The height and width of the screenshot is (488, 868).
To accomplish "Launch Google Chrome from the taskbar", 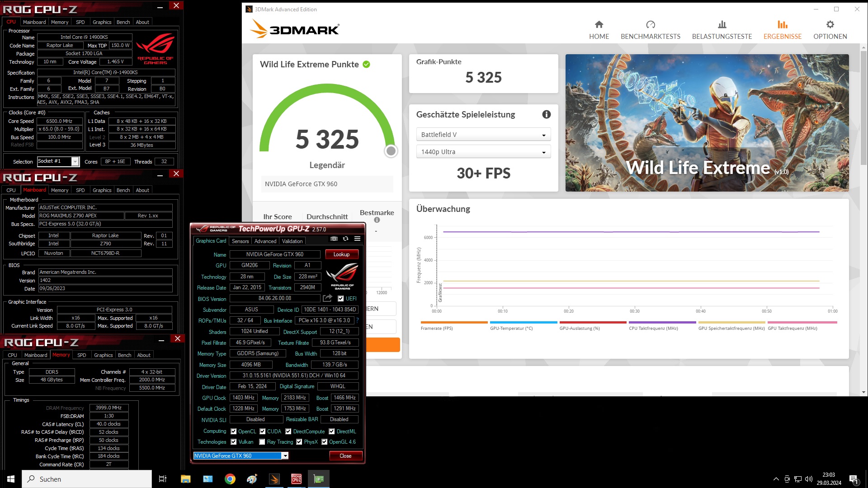I will [x=230, y=479].
